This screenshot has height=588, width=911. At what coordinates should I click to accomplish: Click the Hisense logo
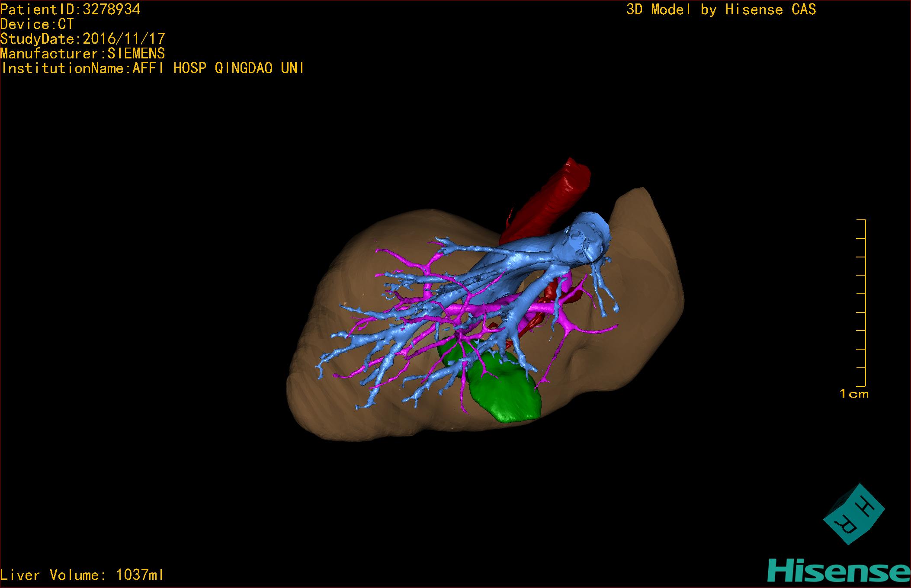tap(839, 571)
